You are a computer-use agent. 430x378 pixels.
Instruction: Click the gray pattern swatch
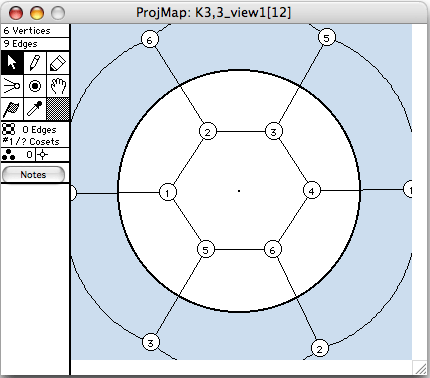(x=58, y=109)
